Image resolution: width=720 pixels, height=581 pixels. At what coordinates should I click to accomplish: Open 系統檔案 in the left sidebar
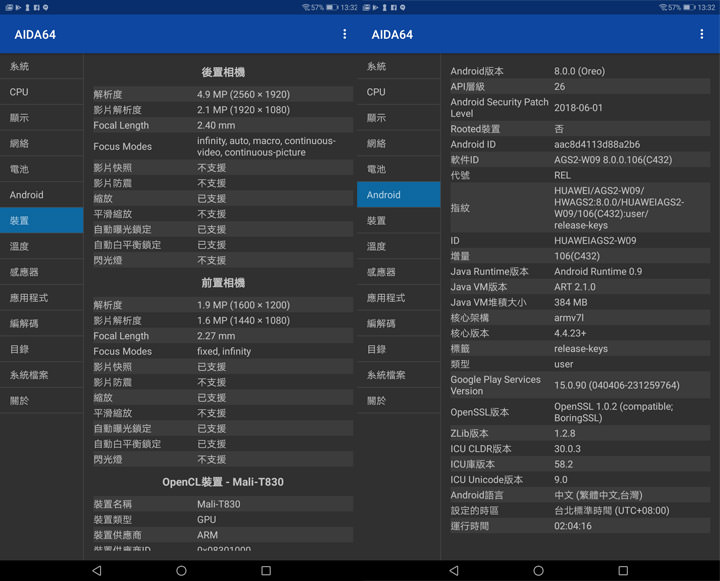point(41,375)
